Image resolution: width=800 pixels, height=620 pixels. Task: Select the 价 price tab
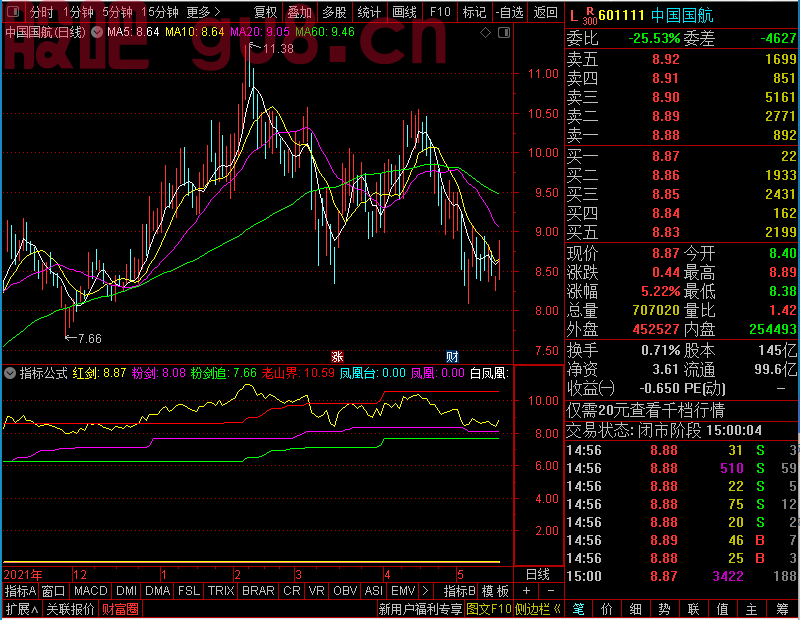coord(607,609)
